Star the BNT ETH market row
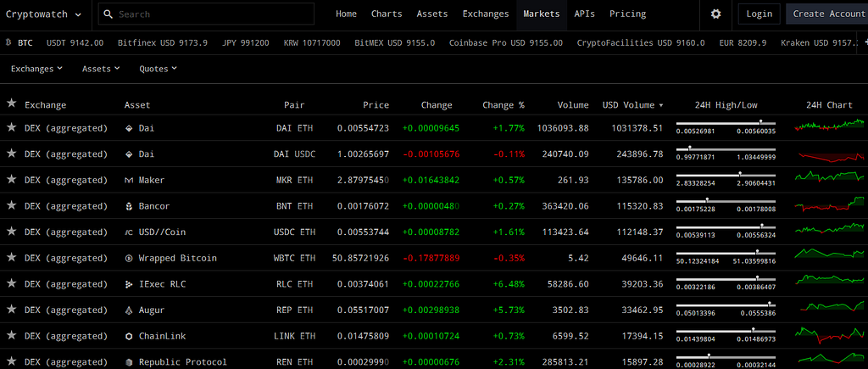This screenshot has height=369, width=868. [11, 205]
